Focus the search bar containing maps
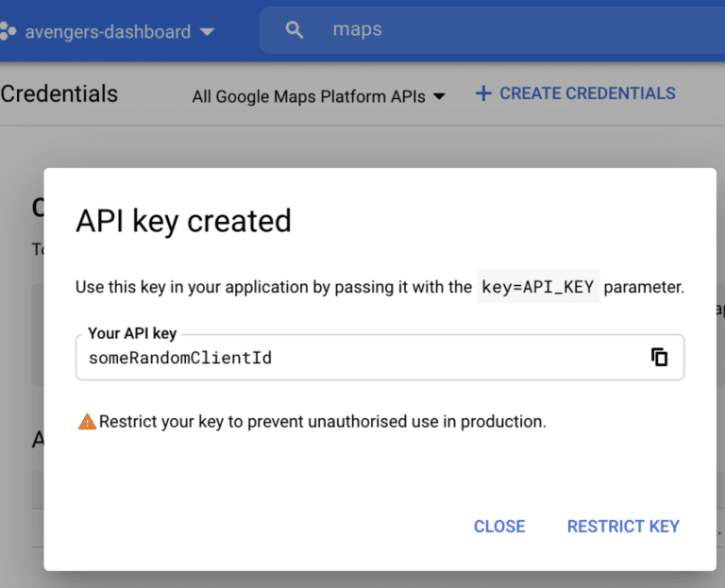The width and height of the screenshot is (725, 588). pyautogui.click(x=492, y=30)
